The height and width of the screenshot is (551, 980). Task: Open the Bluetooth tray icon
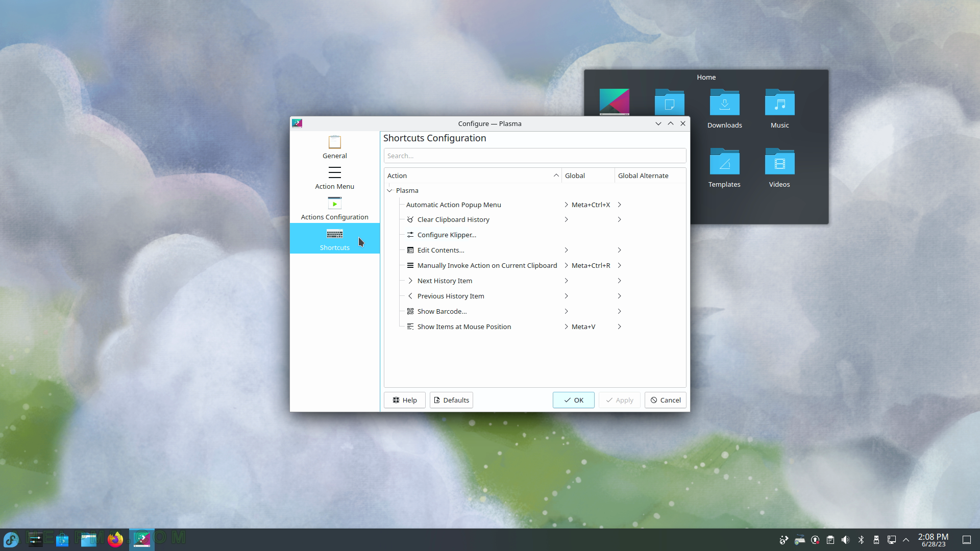click(x=861, y=540)
